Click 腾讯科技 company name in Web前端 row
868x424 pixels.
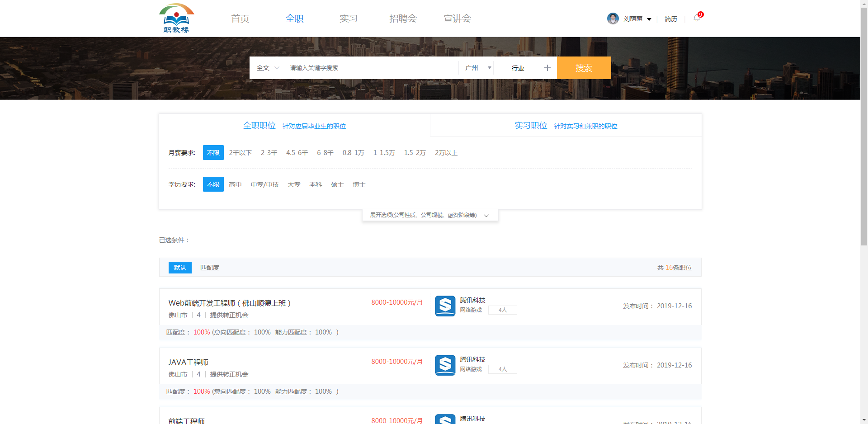coord(472,300)
